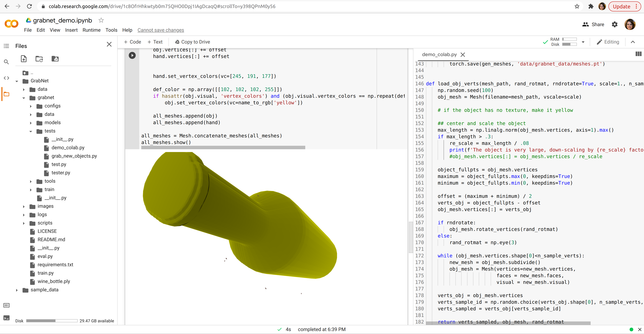Switch demo_colab.py viewer to column layout
Screen dimensions: 644x334
(x=638, y=54)
